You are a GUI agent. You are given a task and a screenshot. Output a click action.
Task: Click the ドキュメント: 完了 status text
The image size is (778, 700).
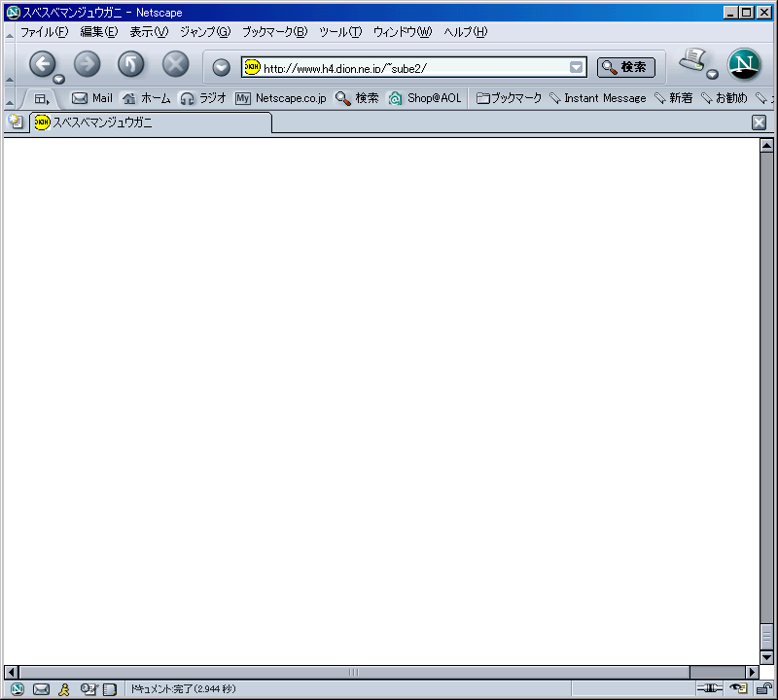tap(183, 688)
